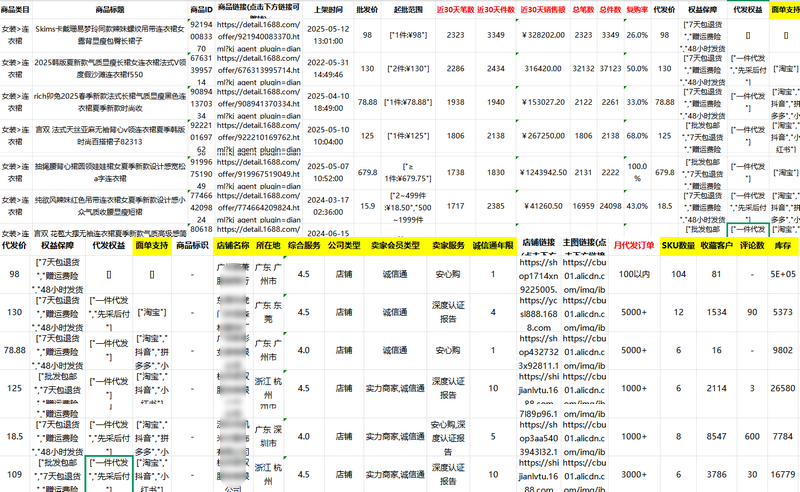Click the cell with value 37123

tap(610, 69)
